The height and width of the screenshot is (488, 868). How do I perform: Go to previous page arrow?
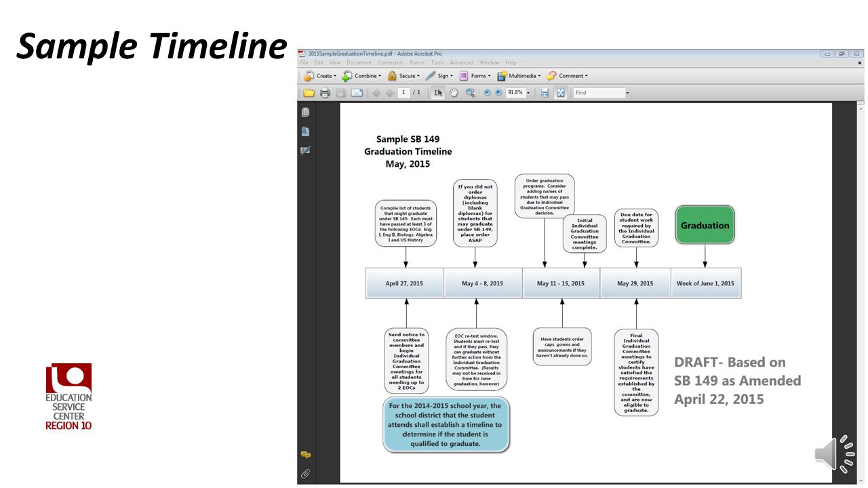pyautogui.click(x=376, y=93)
